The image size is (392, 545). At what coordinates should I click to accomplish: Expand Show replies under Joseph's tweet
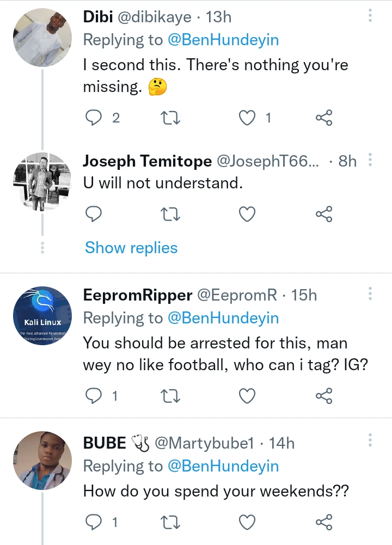(x=131, y=248)
